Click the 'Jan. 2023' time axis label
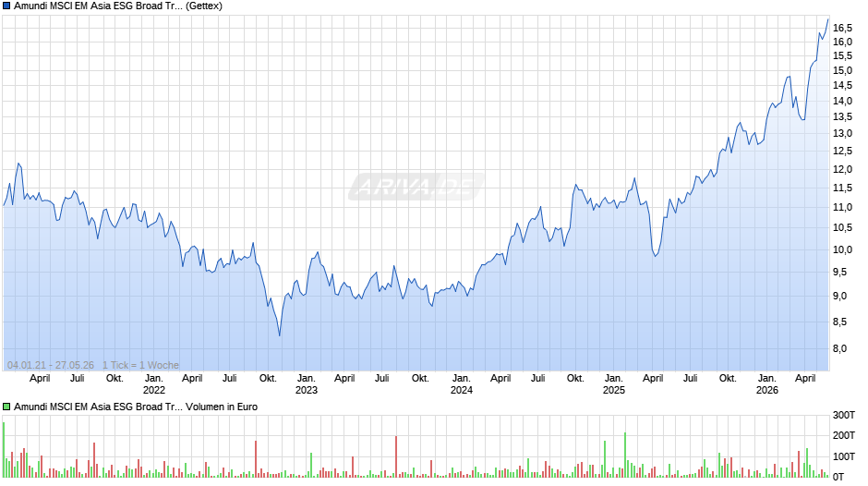Viewport: 868px width, 486px height. [307, 384]
